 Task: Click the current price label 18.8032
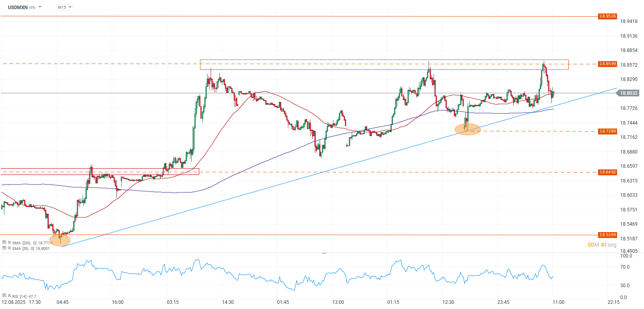pyautogui.click(x=628, y=93)
